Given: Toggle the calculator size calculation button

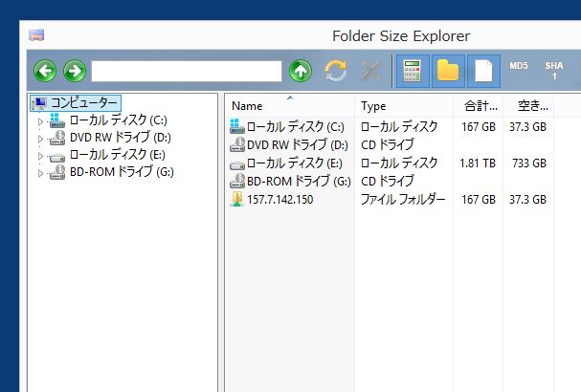Looking at the screenshot, I should pos(413,71).
